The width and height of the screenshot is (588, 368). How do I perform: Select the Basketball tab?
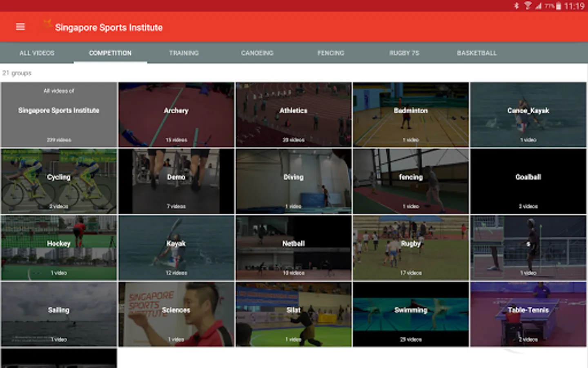477,53
